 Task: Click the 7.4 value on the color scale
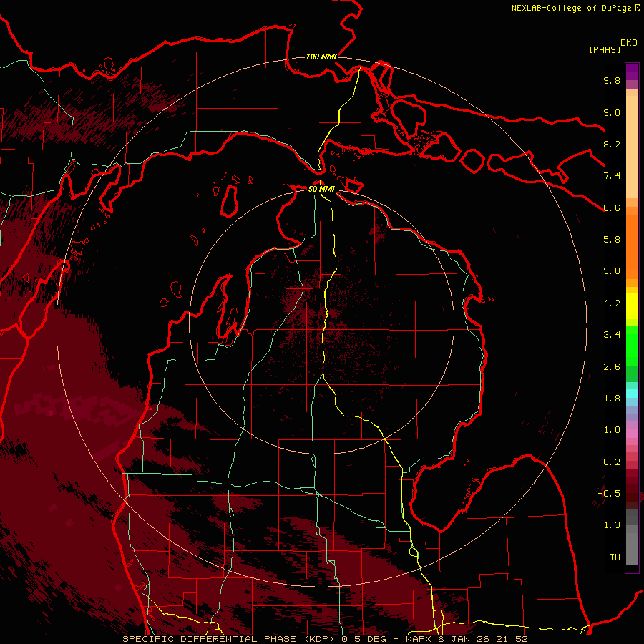tap(612, 176)
